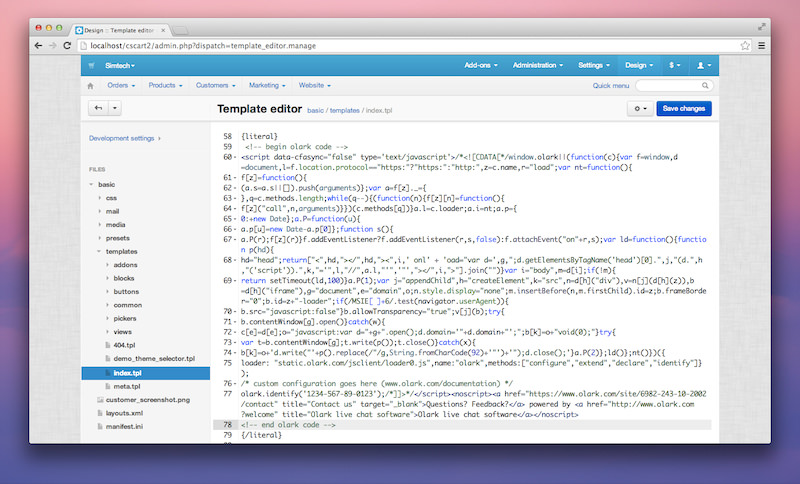Open the Add-ons menu
The height and width of the screenshot is (484, 800).
pos(482,65)
